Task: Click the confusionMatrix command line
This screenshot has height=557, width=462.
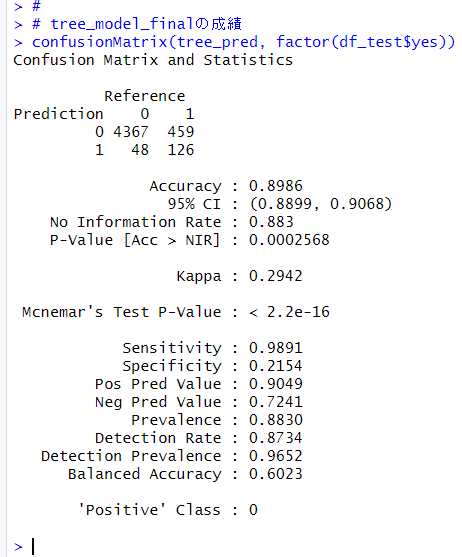Action: pos(234,42)
